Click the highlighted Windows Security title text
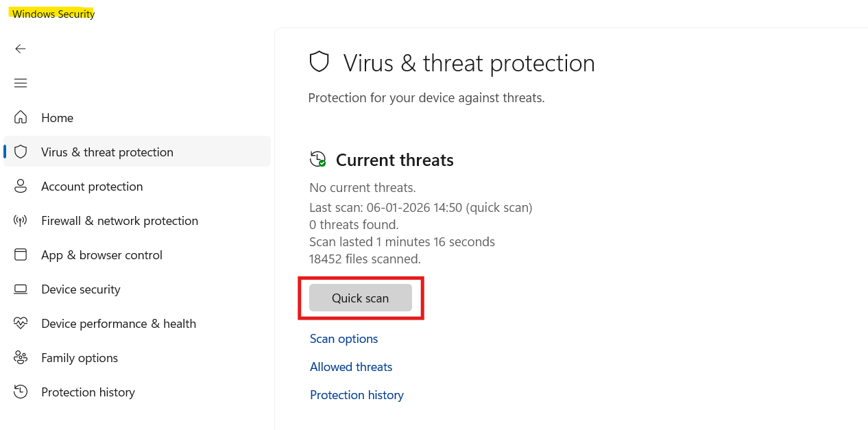Viewport: 868px width, 430px height. tap(52, 12)
